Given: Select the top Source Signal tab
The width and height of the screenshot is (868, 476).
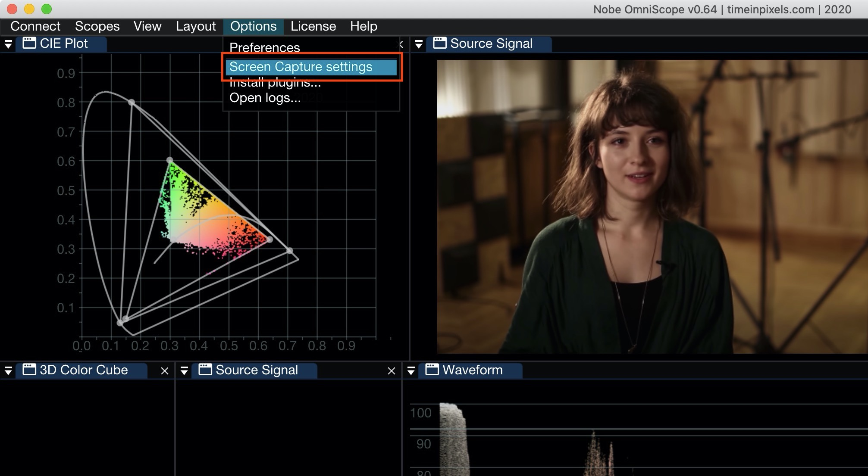Looking at the screenshot, I should (x=489, y=44).
